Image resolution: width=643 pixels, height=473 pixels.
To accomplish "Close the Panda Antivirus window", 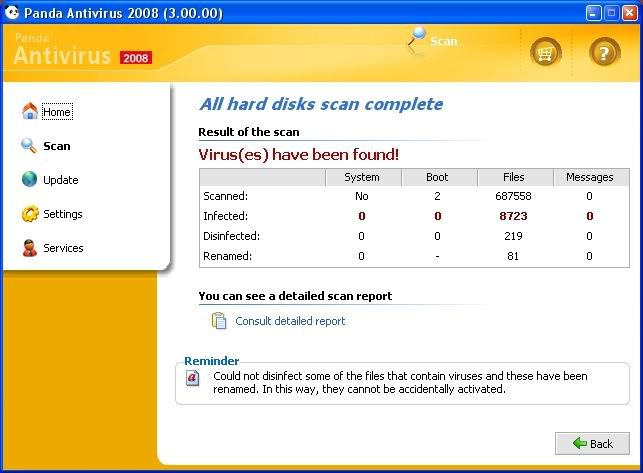I will 629,13.
